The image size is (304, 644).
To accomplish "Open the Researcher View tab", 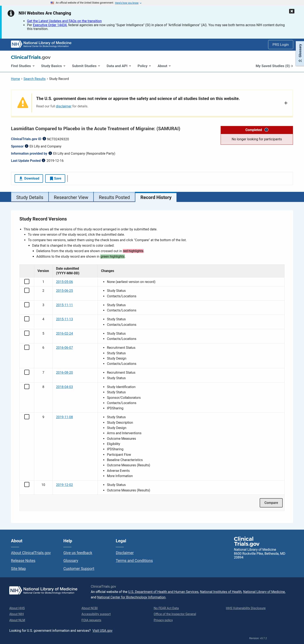I will [71, 197].
